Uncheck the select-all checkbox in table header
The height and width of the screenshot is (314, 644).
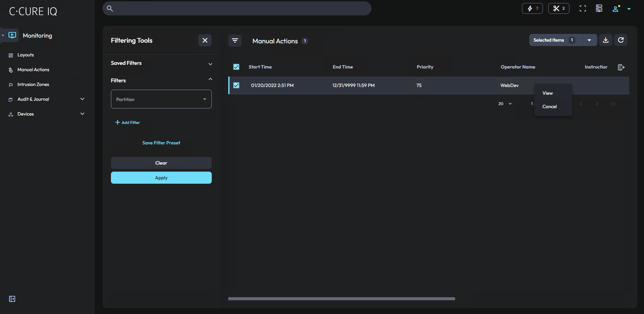(x=236, y=67)
